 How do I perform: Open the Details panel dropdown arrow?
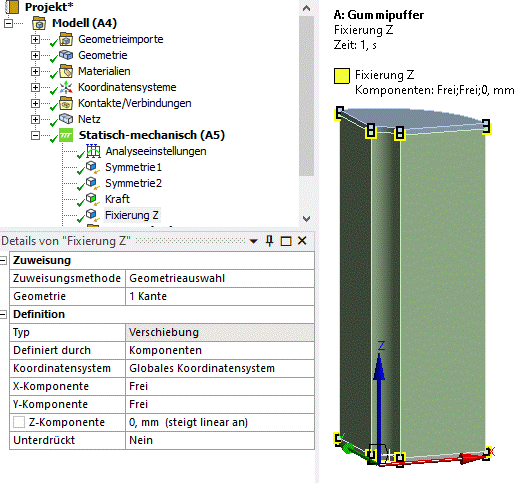tap(254, 241)
